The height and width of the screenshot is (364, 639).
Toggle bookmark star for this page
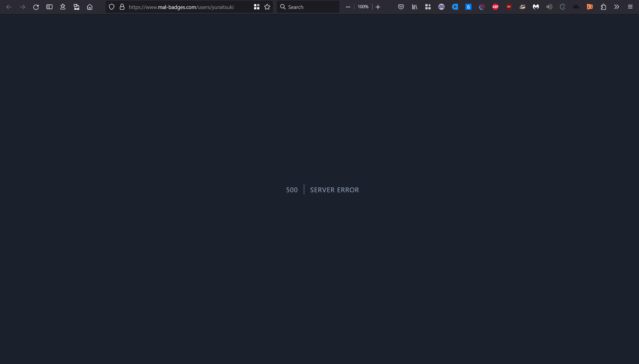coord(267,7)
